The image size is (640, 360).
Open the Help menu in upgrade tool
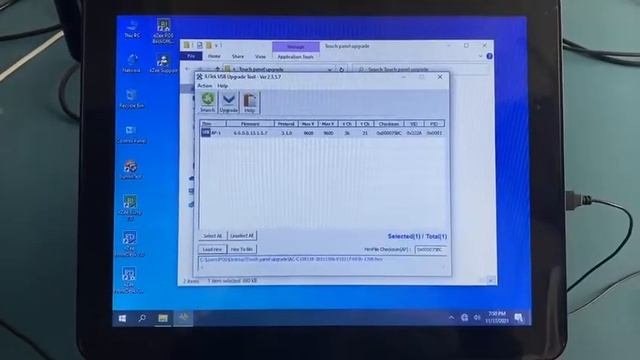click(x=222, y=86)
